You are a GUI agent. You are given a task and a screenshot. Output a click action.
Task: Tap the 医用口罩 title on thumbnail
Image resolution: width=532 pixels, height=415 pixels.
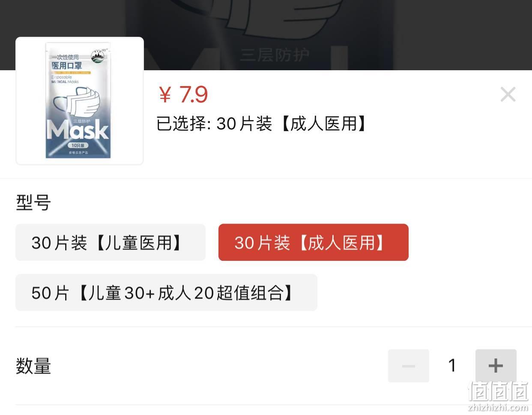pyautogui.click(x=66, y=66)
